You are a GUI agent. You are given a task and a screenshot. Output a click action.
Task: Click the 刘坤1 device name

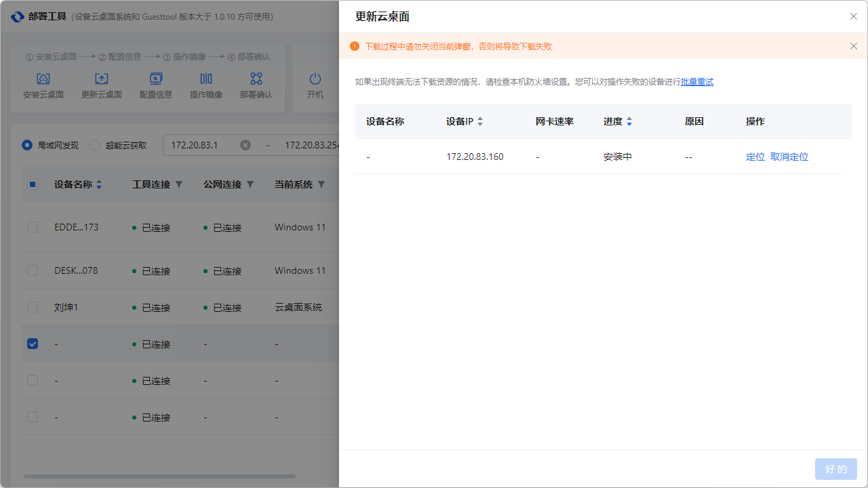point(66,307)
